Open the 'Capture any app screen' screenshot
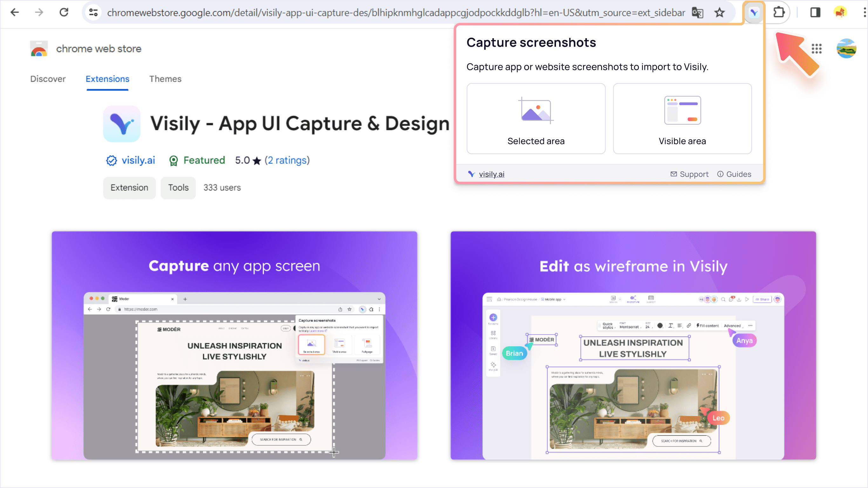 pos(234,345)
